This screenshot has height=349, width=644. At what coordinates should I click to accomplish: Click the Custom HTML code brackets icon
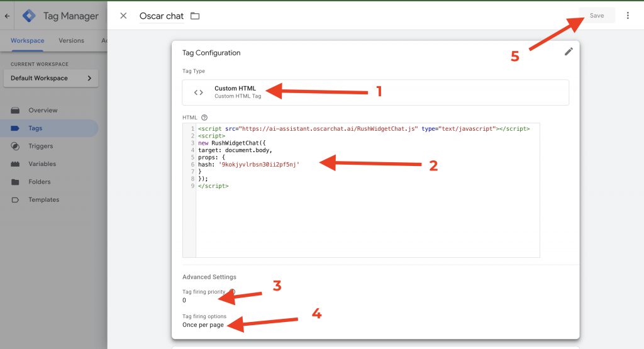(199, 92)
